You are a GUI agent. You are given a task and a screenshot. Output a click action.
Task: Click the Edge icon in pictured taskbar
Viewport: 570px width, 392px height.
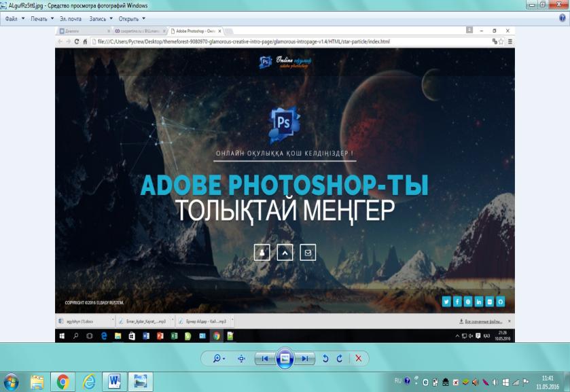[x=104, y=336]
